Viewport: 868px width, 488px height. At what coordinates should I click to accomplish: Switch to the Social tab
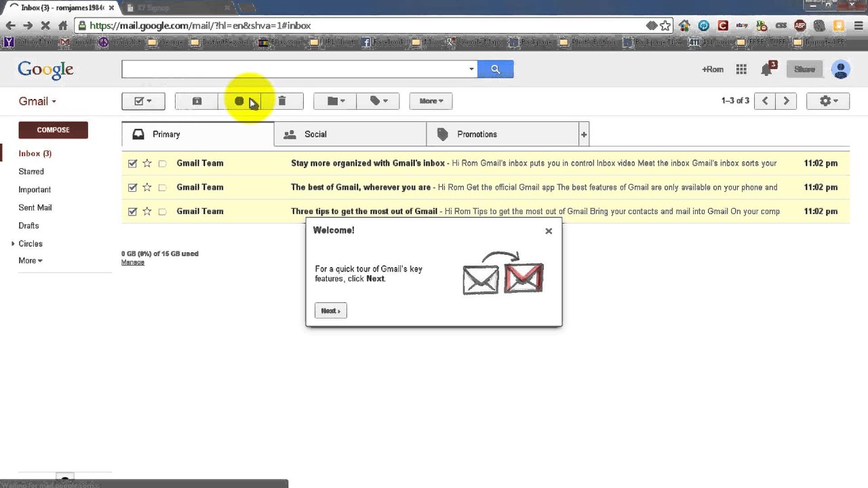tap(350, 134)
